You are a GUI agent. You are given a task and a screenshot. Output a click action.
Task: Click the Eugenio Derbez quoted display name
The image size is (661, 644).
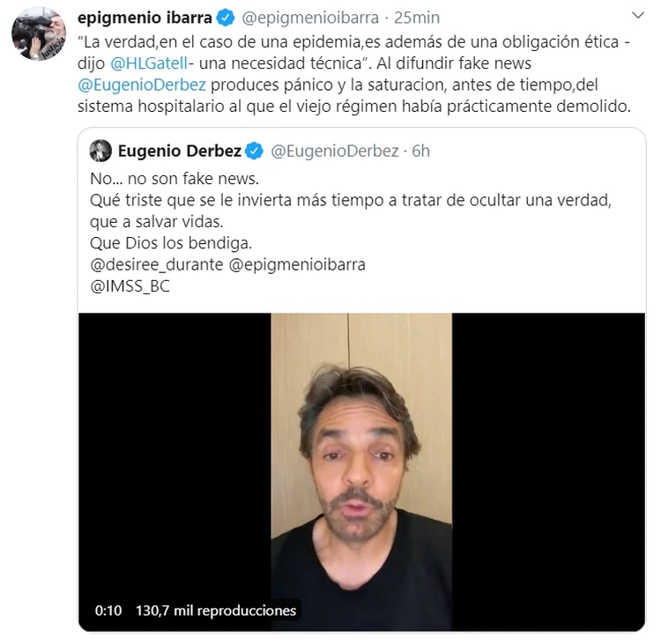(179, 151)
